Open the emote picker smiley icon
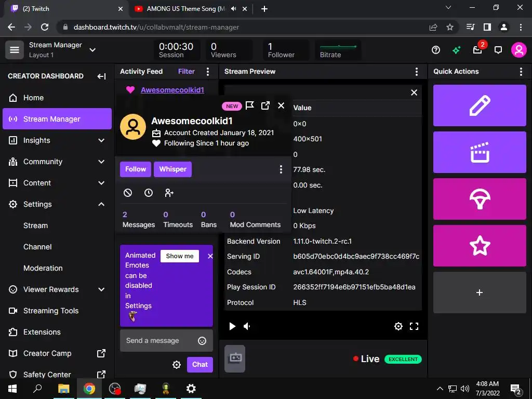This screenshot has height=399, width=532. [202, 341]
